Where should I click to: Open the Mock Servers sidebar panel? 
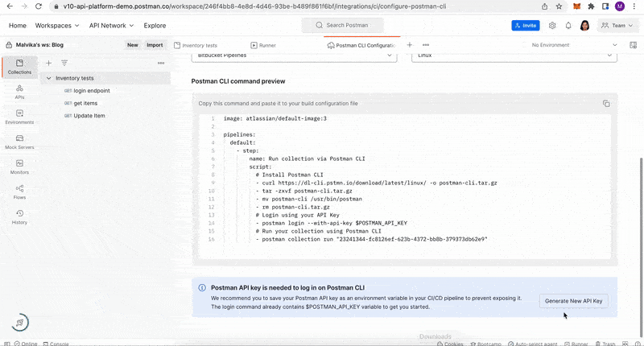pyautogui.click(x=19, y=142)
